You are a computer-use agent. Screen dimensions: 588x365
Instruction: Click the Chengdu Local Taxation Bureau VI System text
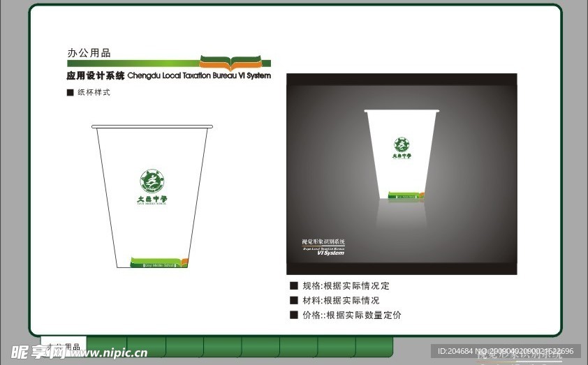point(199,75)
